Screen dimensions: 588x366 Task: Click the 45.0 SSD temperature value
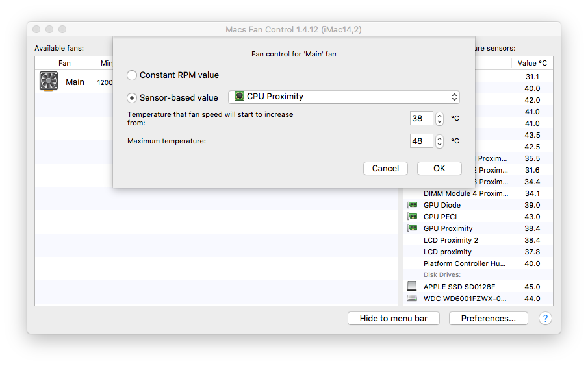coord(532,287)
